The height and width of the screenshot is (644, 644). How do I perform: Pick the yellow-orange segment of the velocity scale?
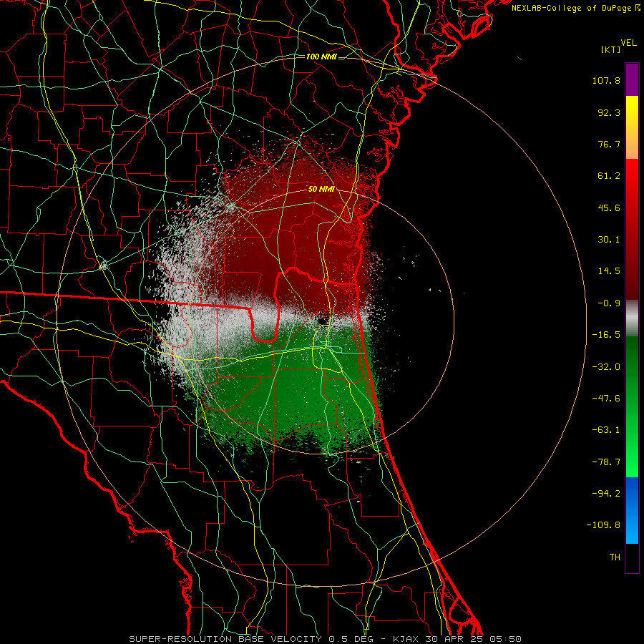pos(632,127)
